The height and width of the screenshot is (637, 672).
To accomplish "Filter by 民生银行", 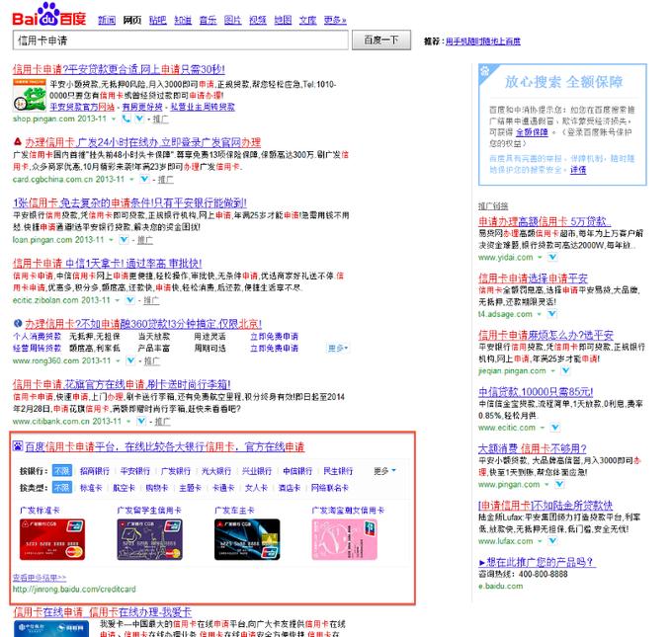I will point(338,471).
